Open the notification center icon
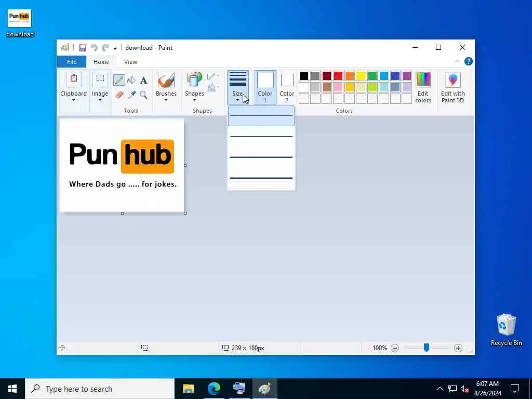532x399 pixels. (x=515, y=389)
